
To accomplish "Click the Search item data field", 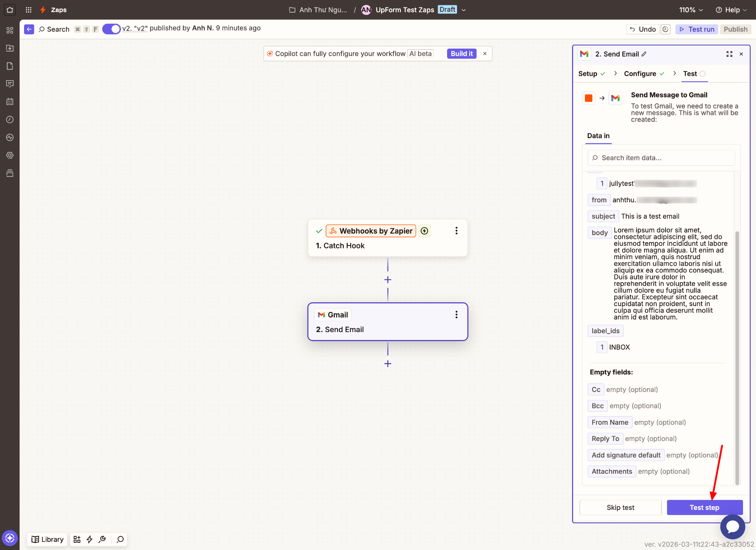I will coord(661,158).
